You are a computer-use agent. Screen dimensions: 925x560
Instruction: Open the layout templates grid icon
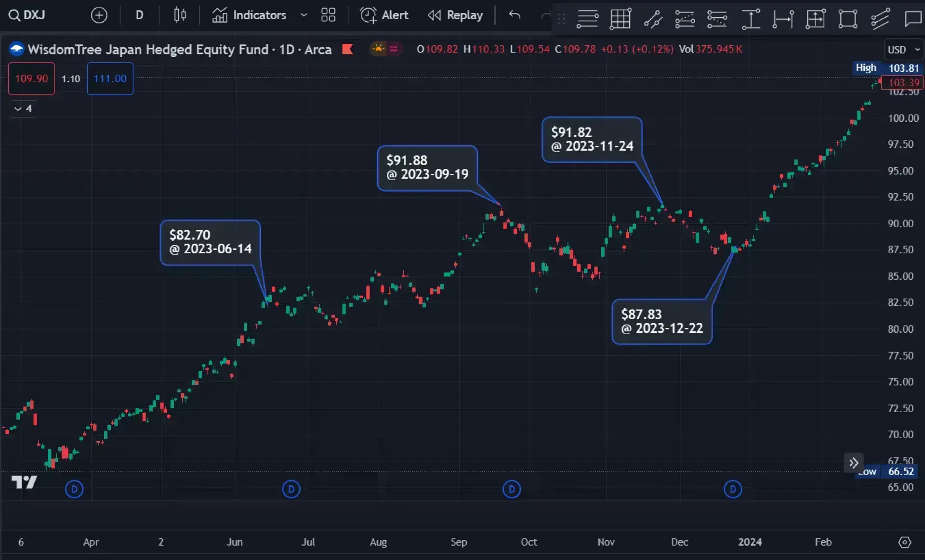[328, 15]
